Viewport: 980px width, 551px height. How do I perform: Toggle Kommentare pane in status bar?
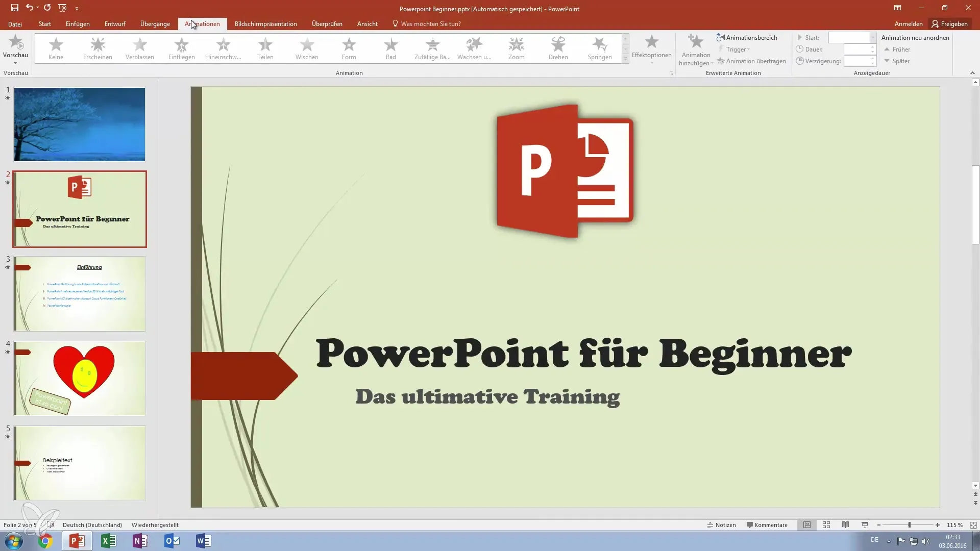767,525
